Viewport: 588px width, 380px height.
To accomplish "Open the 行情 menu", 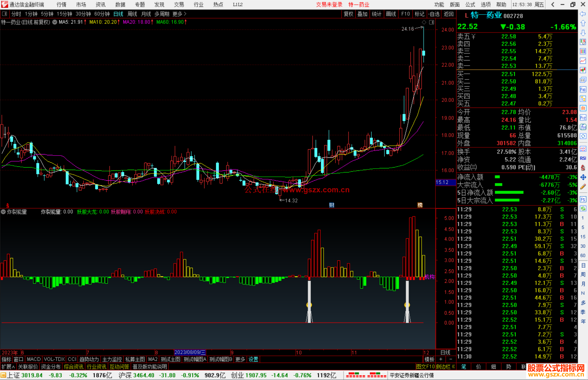I will click(x=61, y=5).
